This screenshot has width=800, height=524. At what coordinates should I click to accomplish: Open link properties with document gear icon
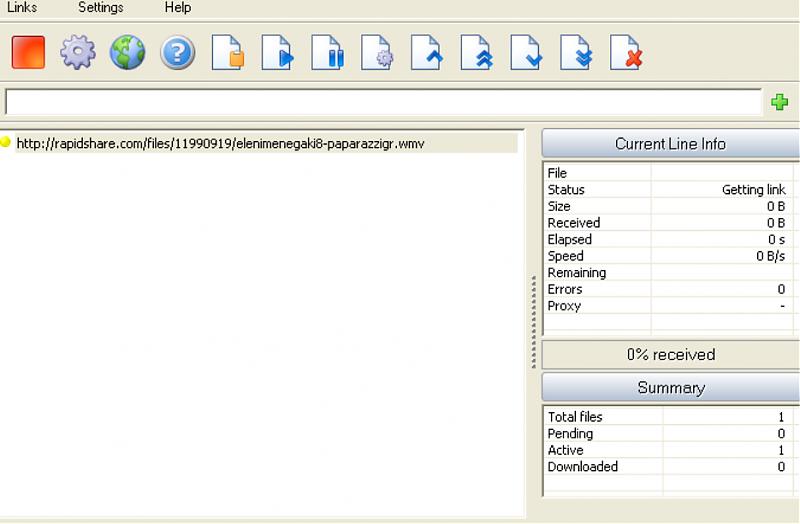(377, 52)
